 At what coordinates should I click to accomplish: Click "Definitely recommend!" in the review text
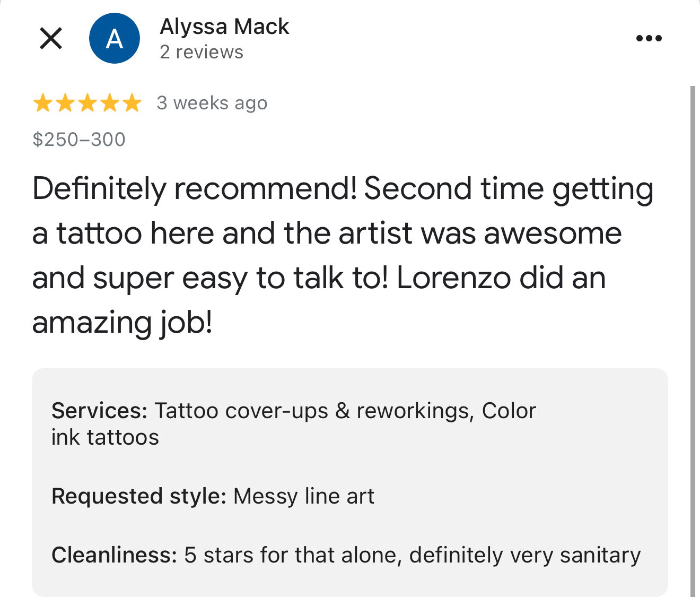click(195, 189)
